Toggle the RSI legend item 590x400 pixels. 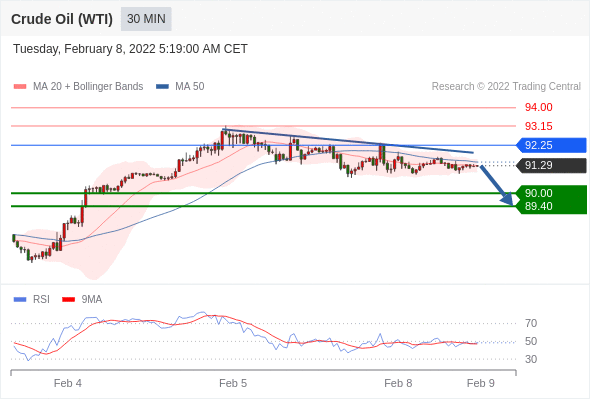(32, 300)
